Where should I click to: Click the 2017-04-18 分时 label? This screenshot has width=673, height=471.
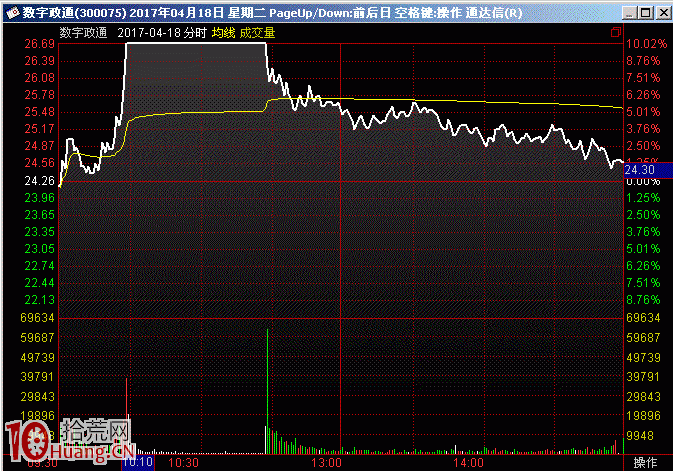[x=162, y=33]
